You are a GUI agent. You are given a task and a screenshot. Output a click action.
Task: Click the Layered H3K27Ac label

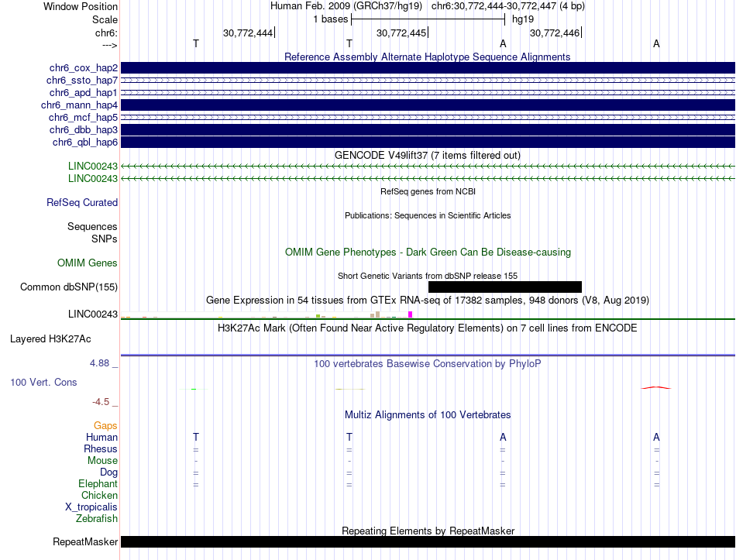[50, 339]
